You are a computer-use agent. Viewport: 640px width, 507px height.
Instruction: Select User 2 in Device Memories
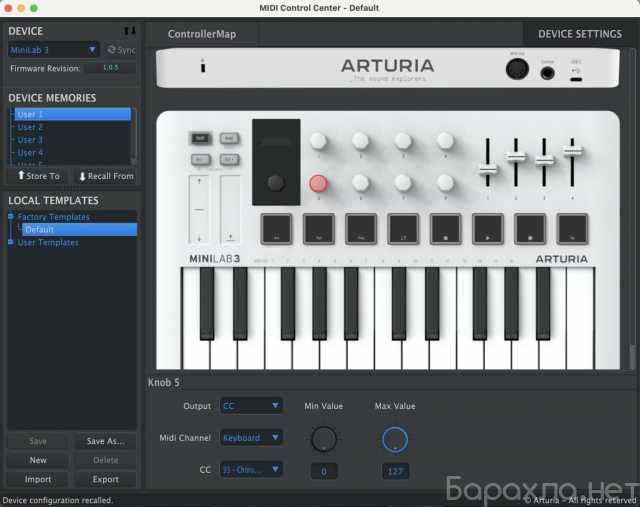[73, 127]
